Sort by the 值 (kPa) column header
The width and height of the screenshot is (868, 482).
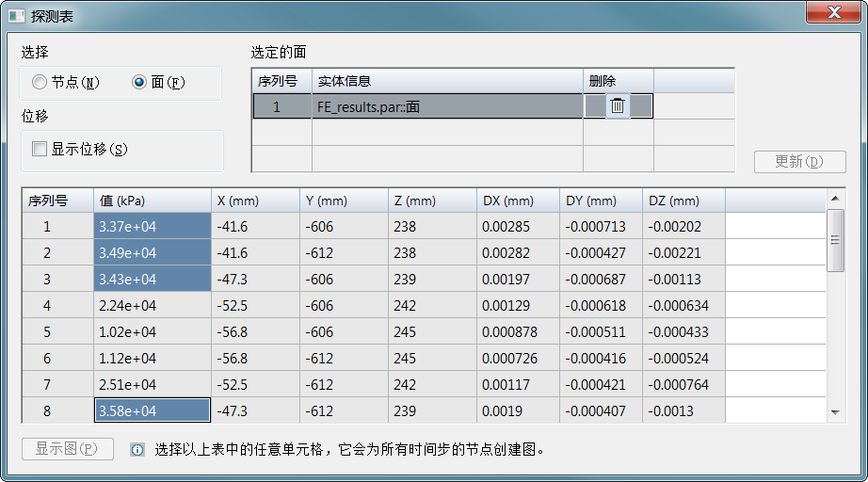[151, 201]
